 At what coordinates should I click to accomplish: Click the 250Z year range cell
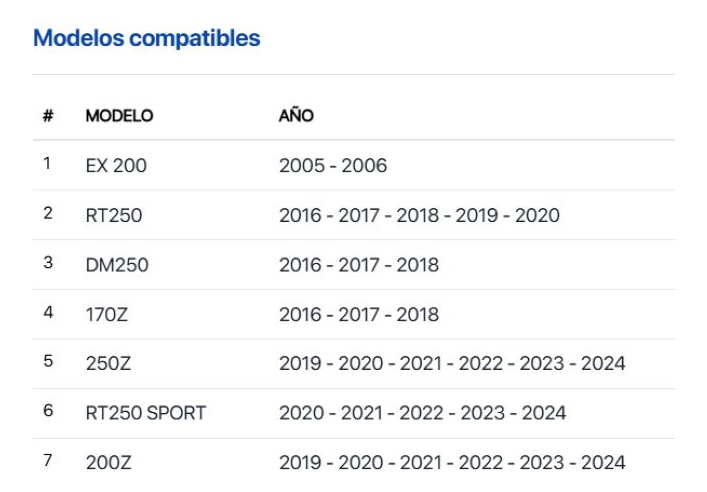point(452,363)
